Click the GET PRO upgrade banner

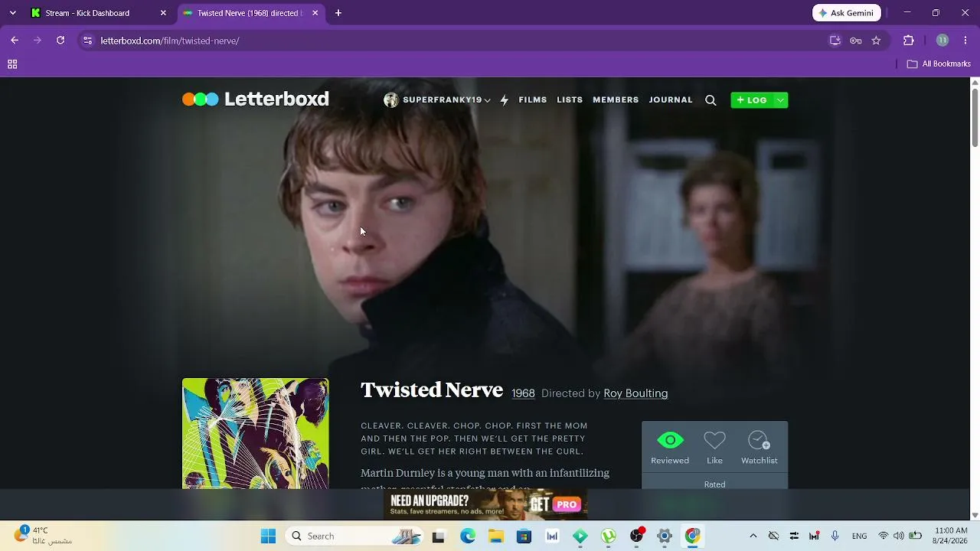pyautogui.click(x=485, y=504)
